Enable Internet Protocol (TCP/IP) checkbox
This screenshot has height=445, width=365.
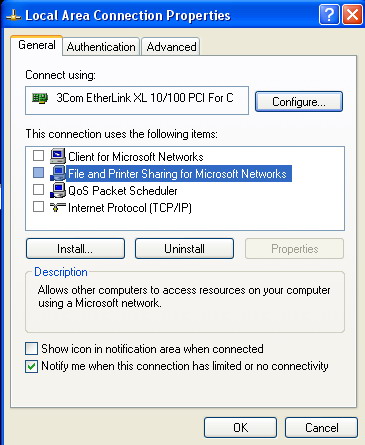pos(38,207)
